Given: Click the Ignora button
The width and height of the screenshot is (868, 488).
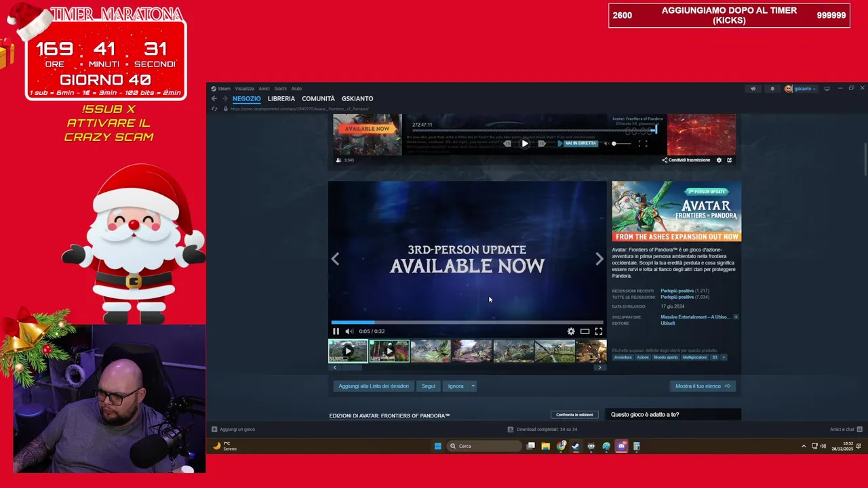Looking at the screenshot, I should 456,386.
